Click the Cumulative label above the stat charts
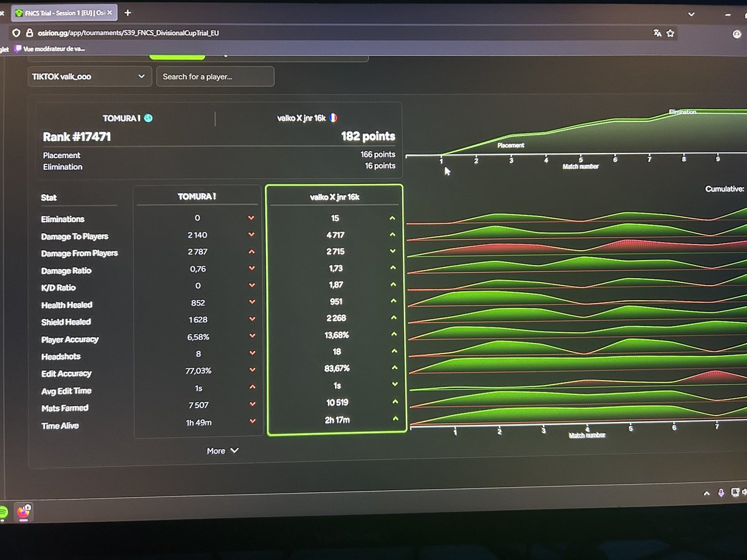The image size is (747, 560). pos(725,189)
